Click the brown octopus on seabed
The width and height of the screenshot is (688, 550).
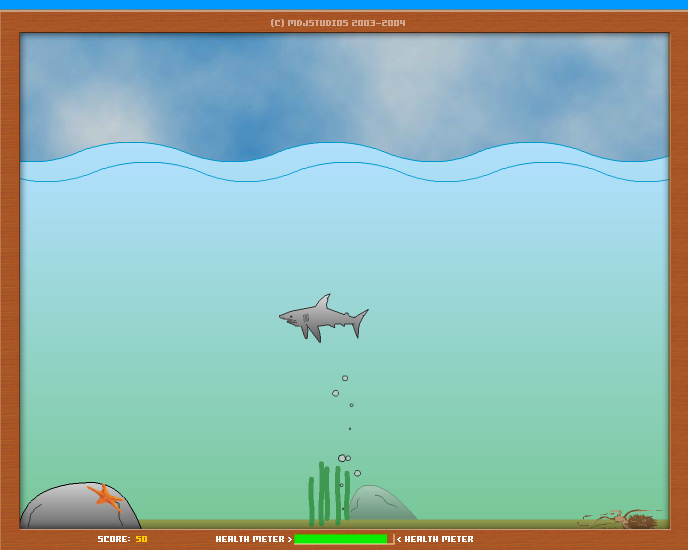point(621,519)
